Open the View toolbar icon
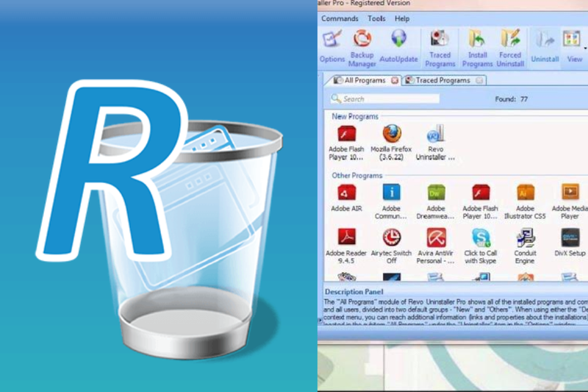 [574, 46]
